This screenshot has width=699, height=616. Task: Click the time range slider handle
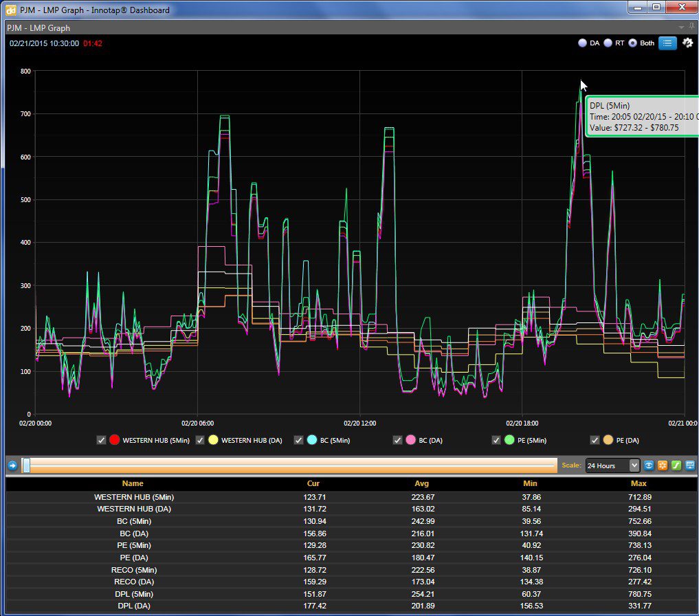(x=26, y=465)
